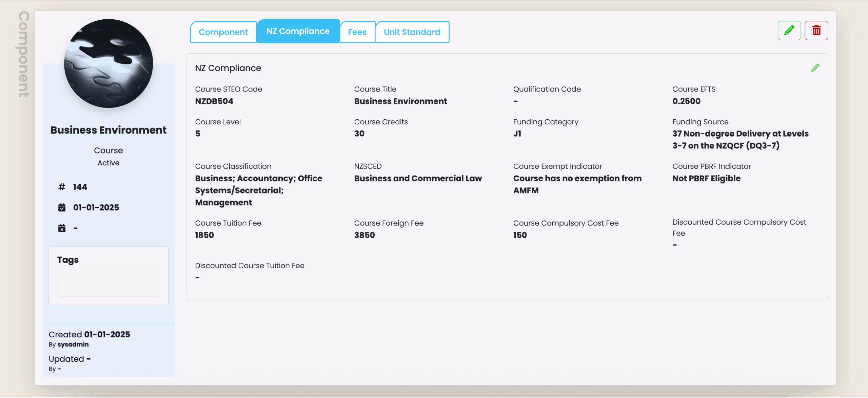Click the Course Title value Business Environment
Screen dimensions: 868x398
(x=400, y=101)
